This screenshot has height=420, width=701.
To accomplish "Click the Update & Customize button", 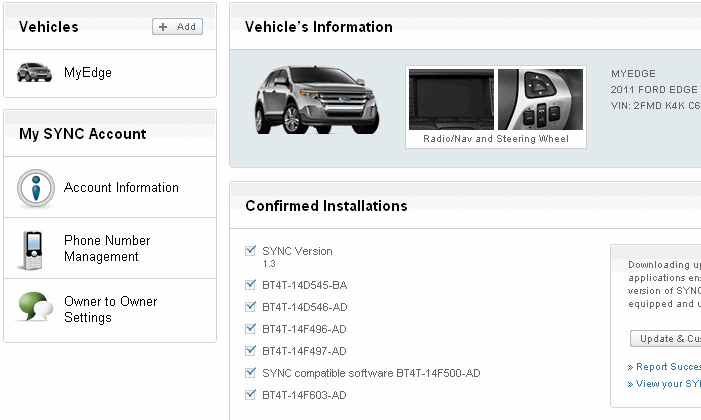I will (665, 339).
